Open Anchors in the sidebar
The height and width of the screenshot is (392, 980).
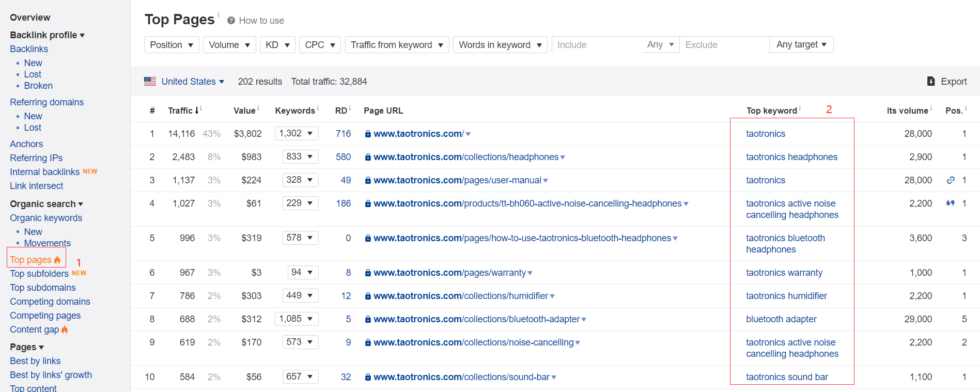pos(26,144)
